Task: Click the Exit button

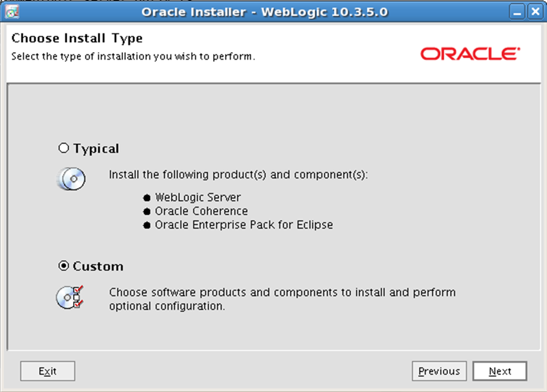Action: pos(47,371)
